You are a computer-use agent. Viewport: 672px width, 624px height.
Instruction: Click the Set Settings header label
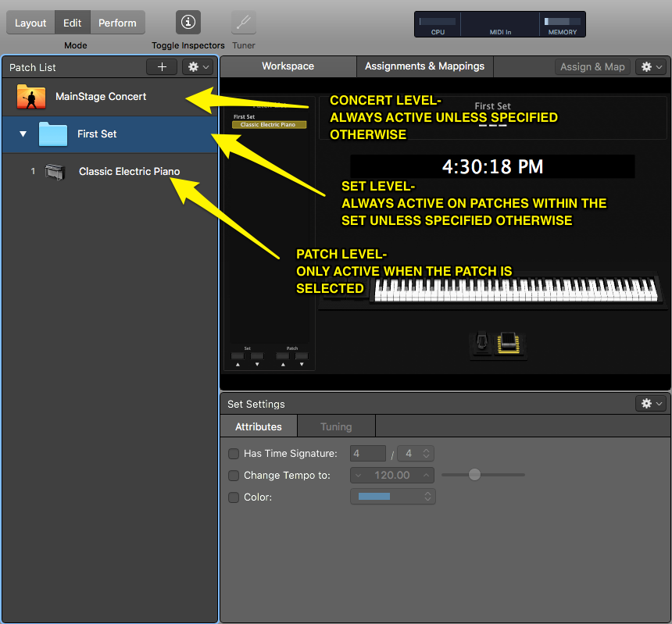[256, 404]
